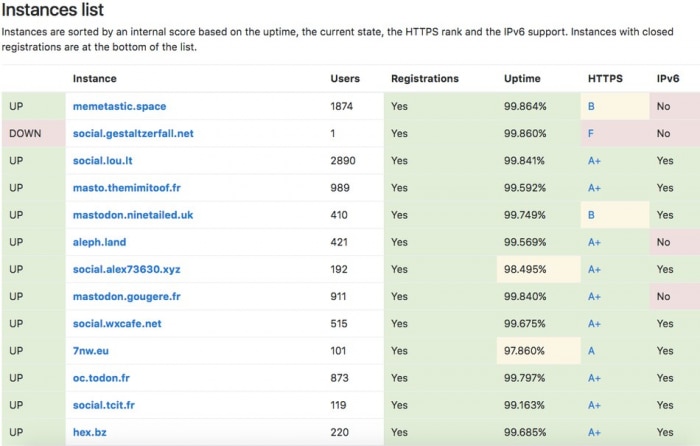Screen dimensions: 700x446
Task: Click the A+ HTTPS grade for hex.bz
Action: [x=594, y=433]
